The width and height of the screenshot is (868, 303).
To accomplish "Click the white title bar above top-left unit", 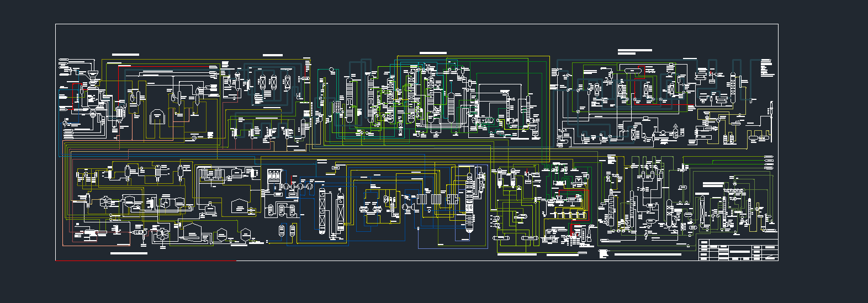I will (x=125, y=55).
